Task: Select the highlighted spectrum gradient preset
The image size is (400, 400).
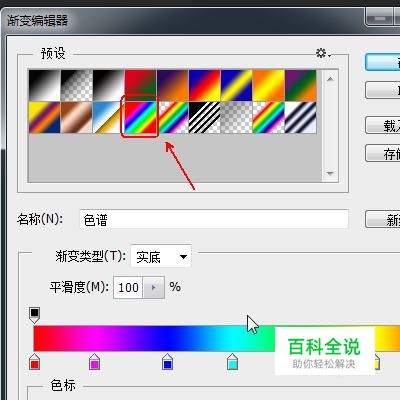Action: coord(140,117)
